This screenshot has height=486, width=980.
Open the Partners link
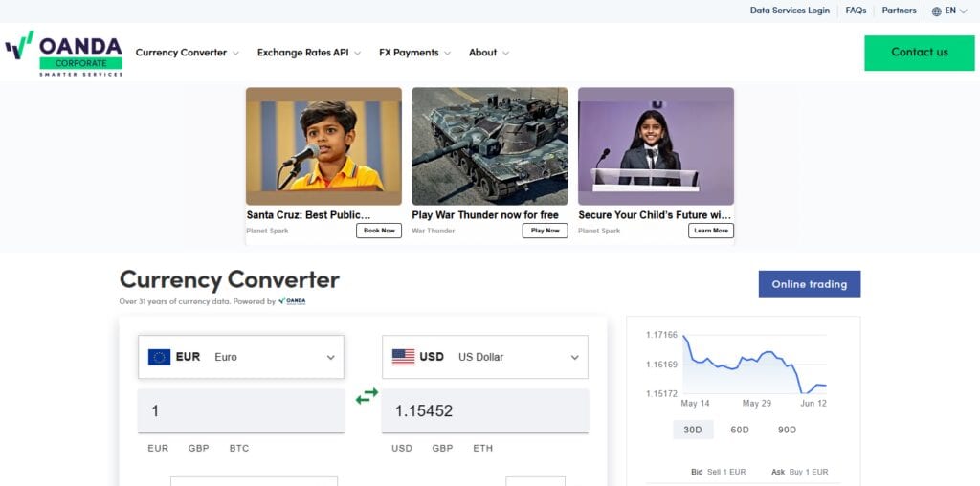click(899, 11)
